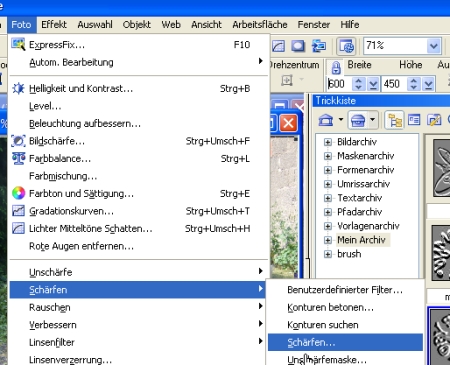This screenshot has height=365, width=450.
Task: Open the Rauschen submenu
Action: click(138, 307)
